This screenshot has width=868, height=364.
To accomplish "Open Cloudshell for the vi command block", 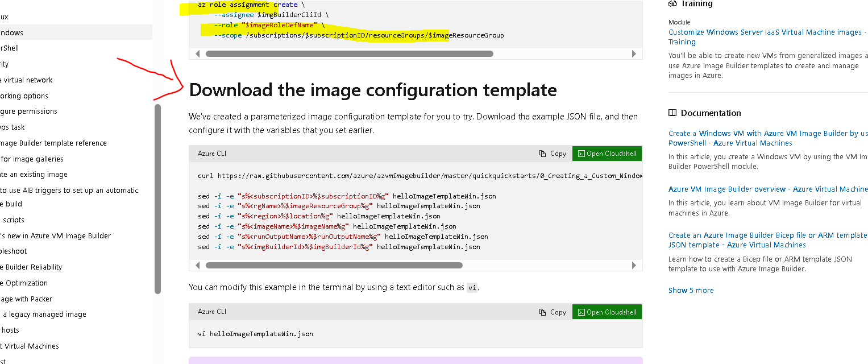I will click(x=607, y=312).
